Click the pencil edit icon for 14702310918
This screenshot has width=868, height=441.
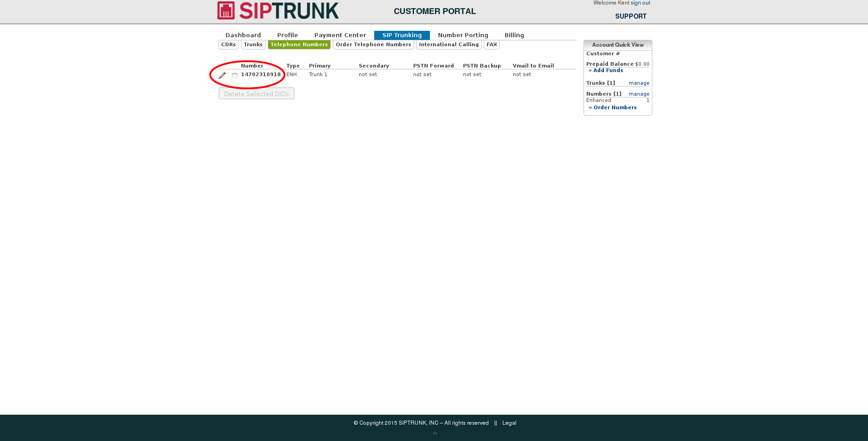tap(222, 75)
